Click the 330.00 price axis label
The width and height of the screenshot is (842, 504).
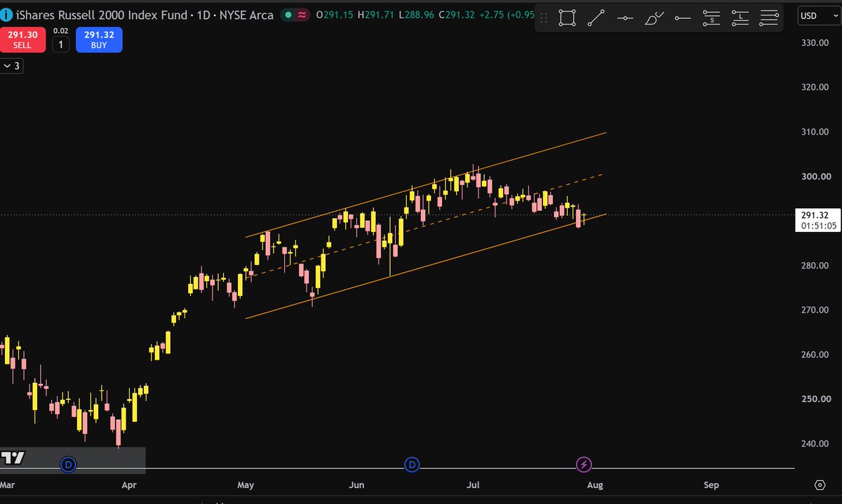[x=817, y=43]
